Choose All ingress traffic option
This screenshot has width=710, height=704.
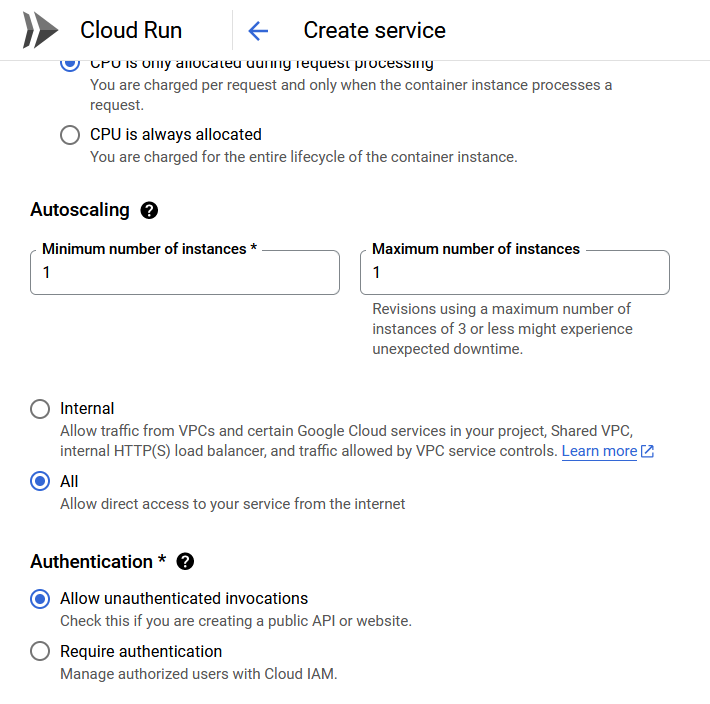(40, 481)
